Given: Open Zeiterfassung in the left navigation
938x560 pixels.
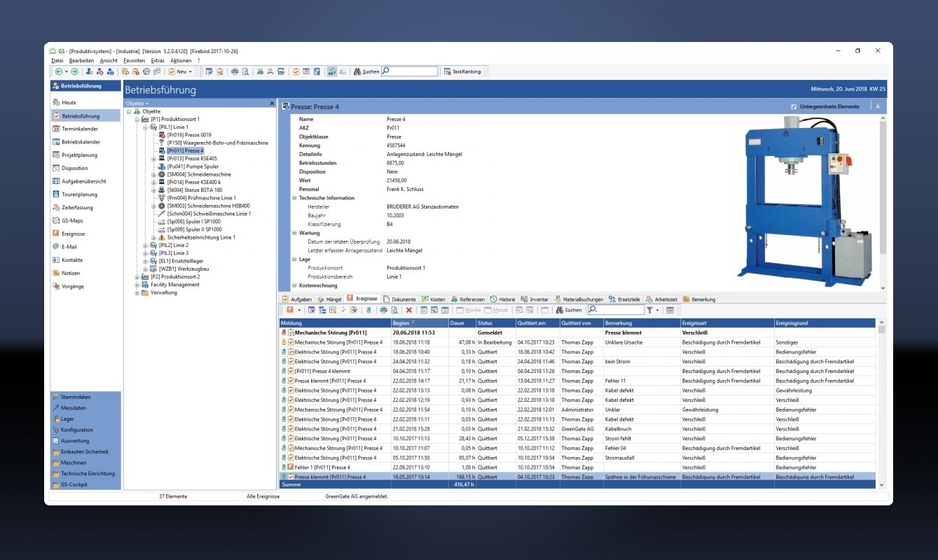Looking at the screenshot, I should click(x=77, y=207).
